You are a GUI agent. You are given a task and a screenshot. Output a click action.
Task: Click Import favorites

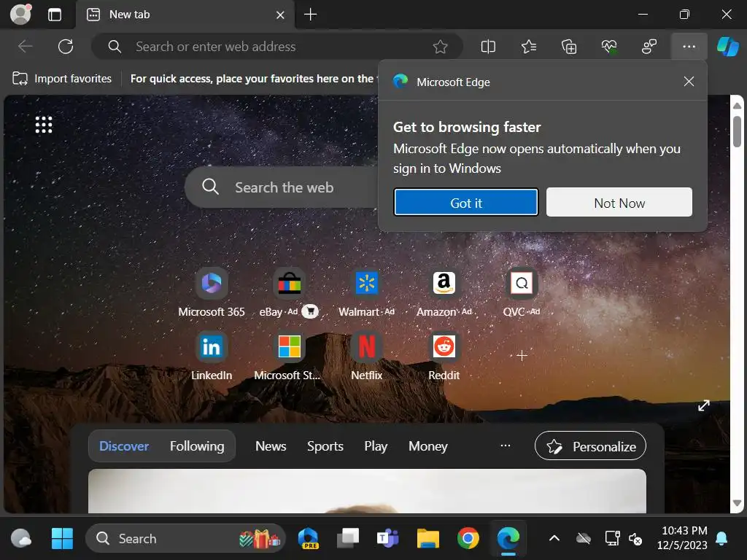tap(62, 79)
